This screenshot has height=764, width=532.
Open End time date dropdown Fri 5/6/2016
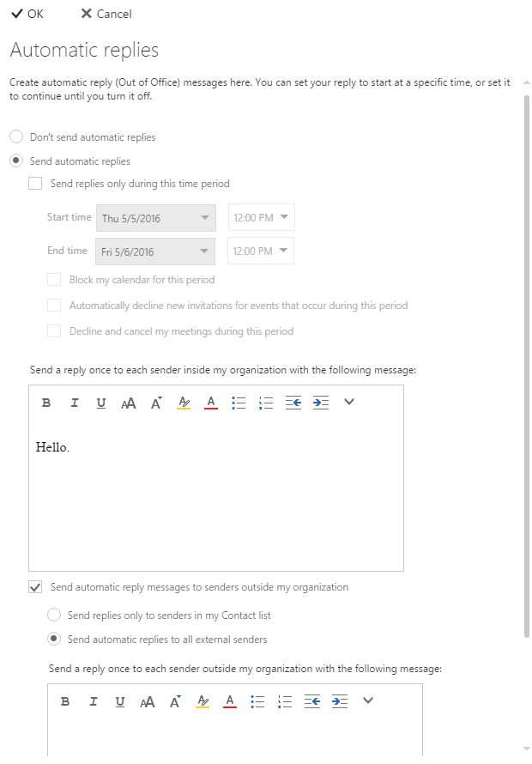point(155,252)
